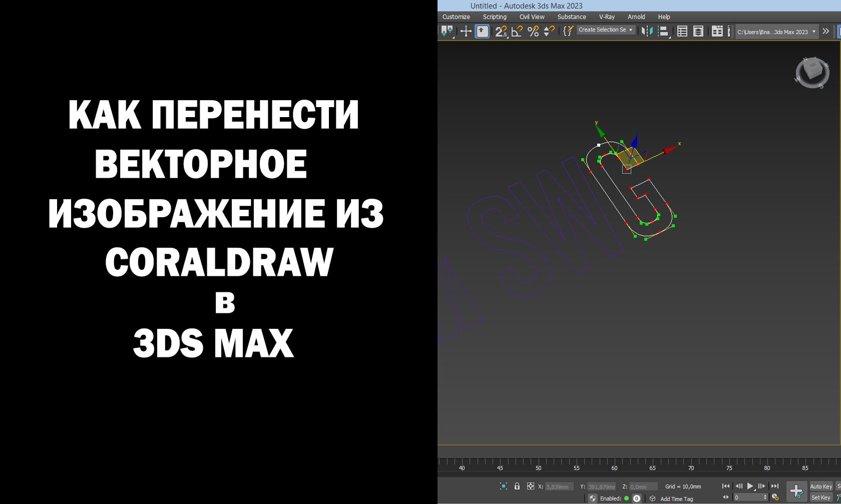Click the Mirror tool icon
841x504 pixels.
tap(647, 32)
